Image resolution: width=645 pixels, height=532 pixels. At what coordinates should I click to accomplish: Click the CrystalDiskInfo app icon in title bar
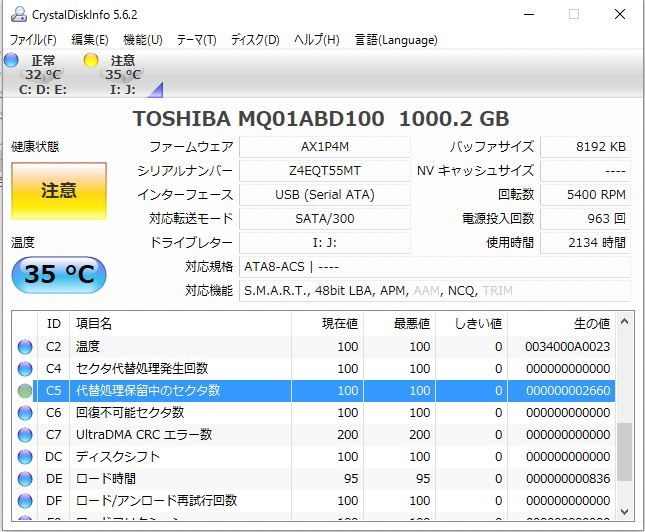click(x=19, y=15)
